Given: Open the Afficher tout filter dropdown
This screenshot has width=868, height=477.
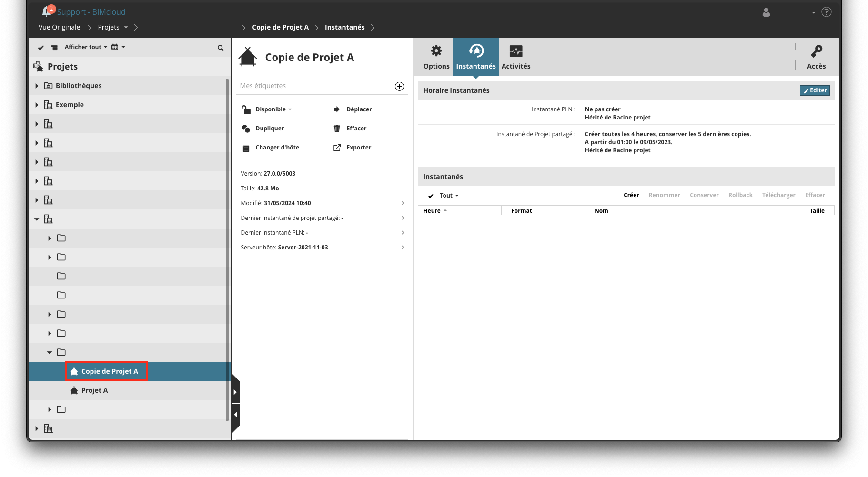Looking at the screenshot, I should 86,47.
